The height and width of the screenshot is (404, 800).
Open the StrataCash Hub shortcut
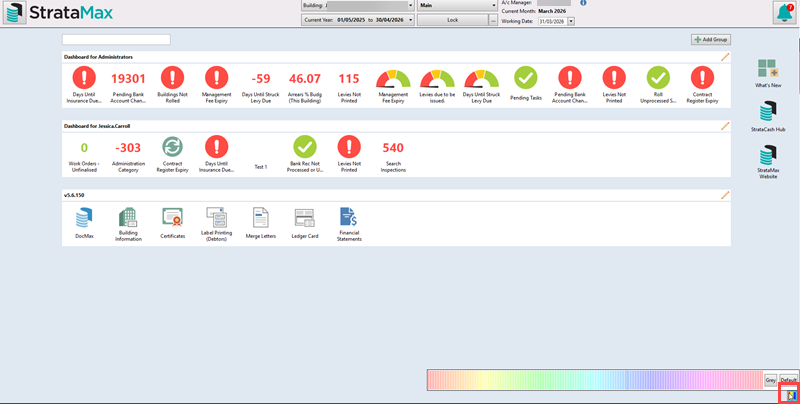tap(768, 116)
